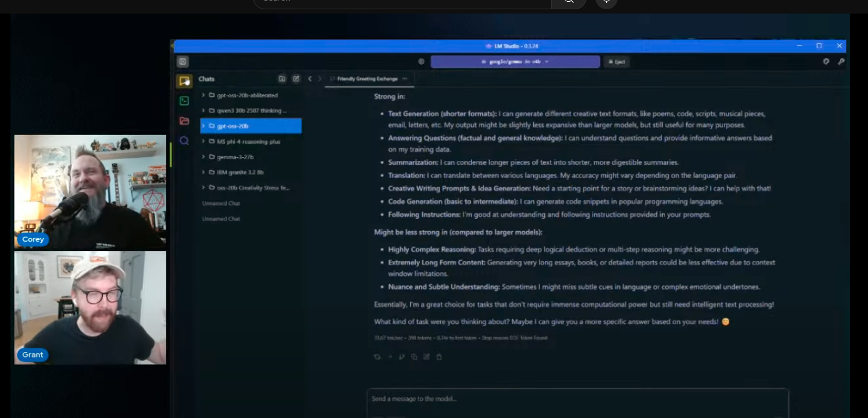Open the appearance palette icon at top-right
868x418 pixels.
pos(826,62)
